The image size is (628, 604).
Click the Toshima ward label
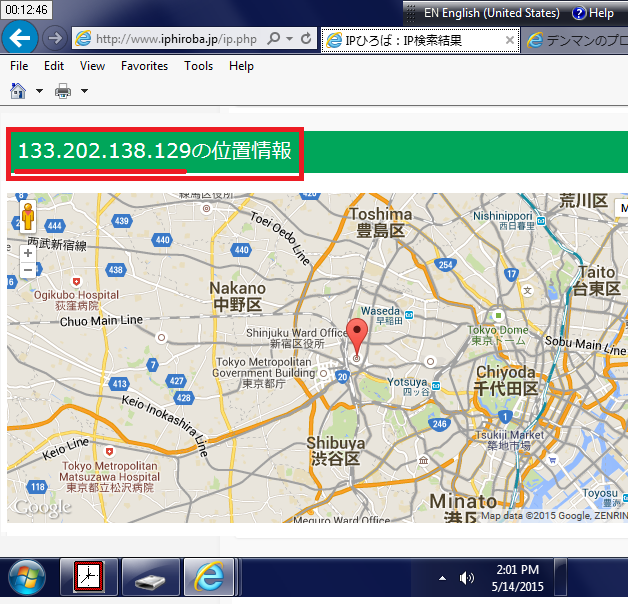380,223
